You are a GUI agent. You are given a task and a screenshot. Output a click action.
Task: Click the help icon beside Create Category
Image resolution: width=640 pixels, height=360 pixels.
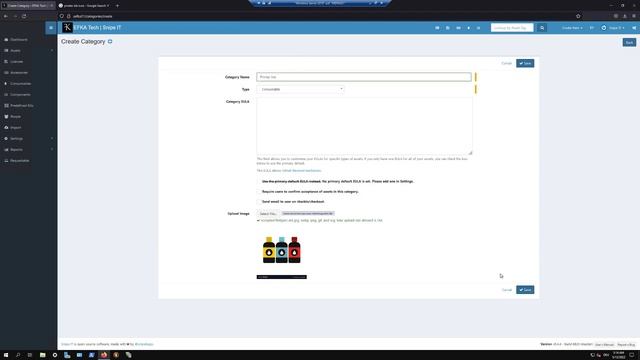tap(110, 41)
